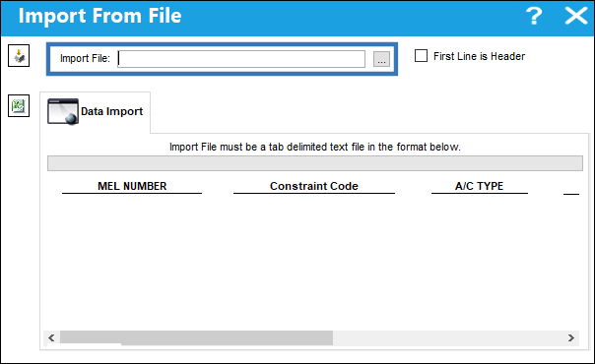
Task: Click the tab delimited format instruction text
Action: (314, 147)
